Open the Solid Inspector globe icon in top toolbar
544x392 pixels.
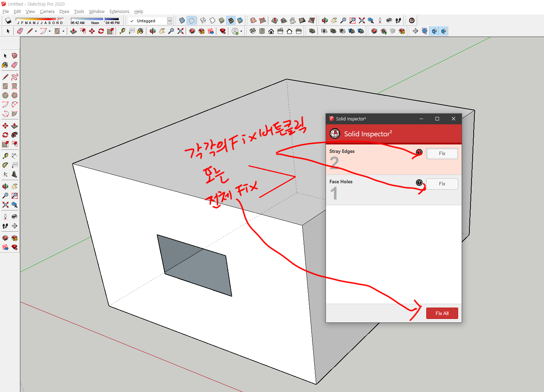tap(412, 20)
